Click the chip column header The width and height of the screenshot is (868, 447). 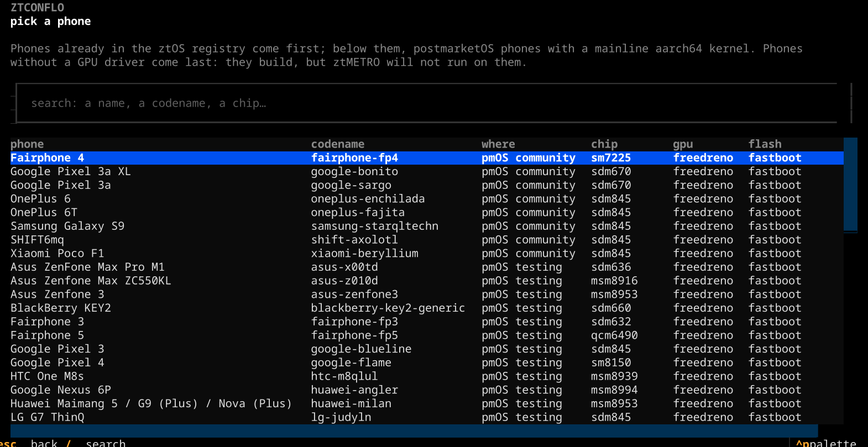[604, 144]
